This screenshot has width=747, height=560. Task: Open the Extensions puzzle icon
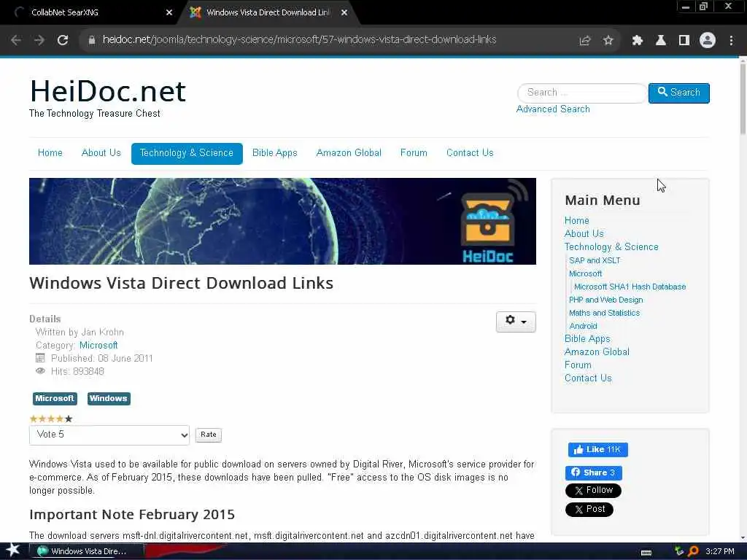pyautogui.click(x=638, y=41)
